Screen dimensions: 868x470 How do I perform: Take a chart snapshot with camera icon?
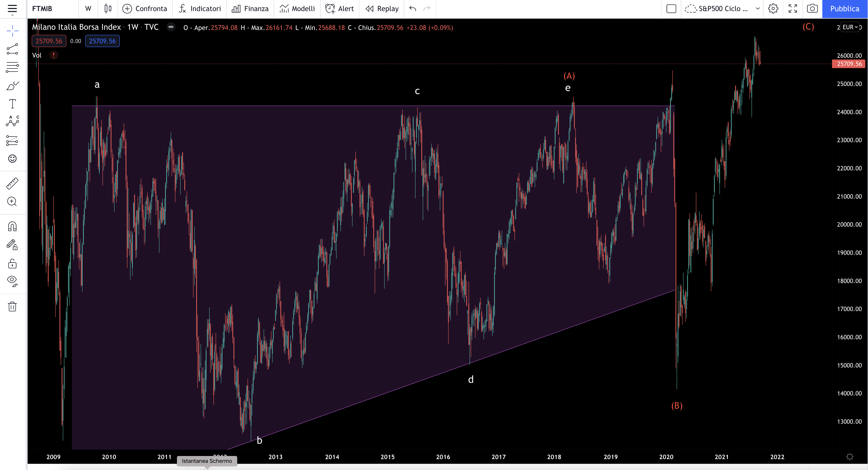tap(812, 9)
